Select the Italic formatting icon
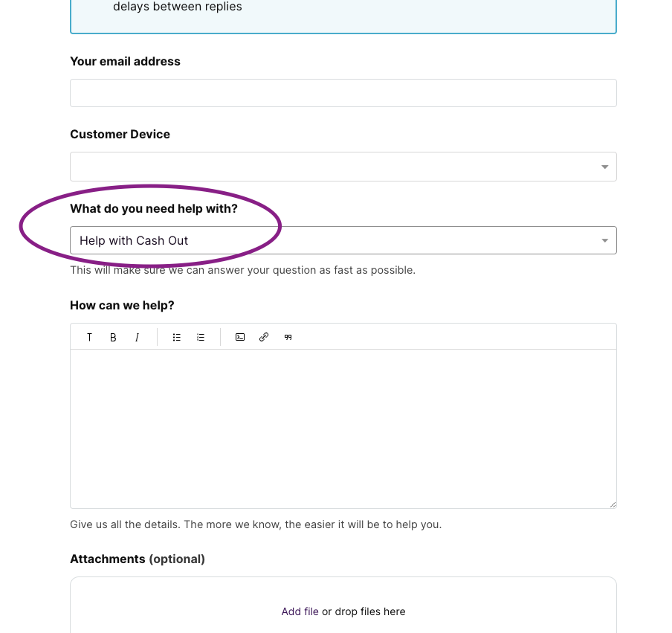 tap(137, 337)
